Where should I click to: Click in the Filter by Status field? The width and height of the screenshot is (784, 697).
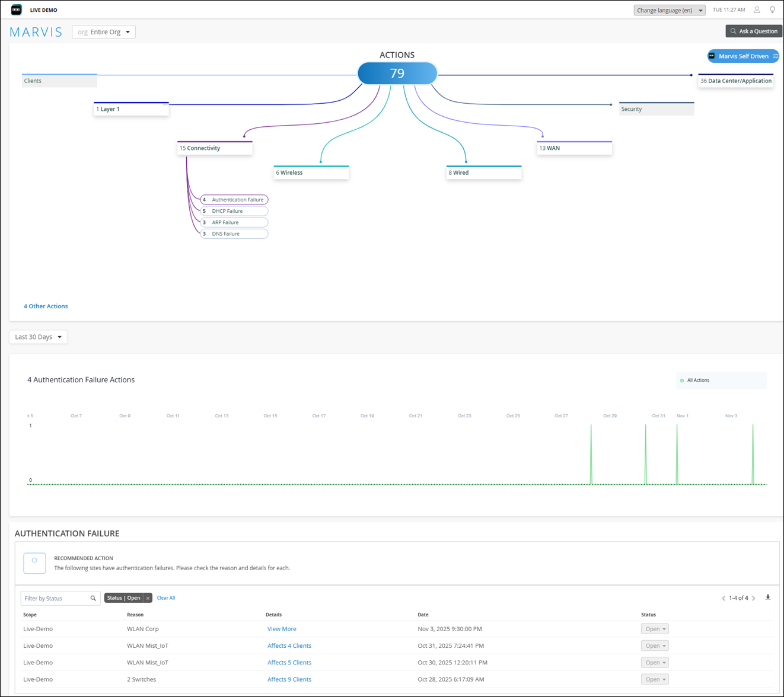tap(55, 598)
